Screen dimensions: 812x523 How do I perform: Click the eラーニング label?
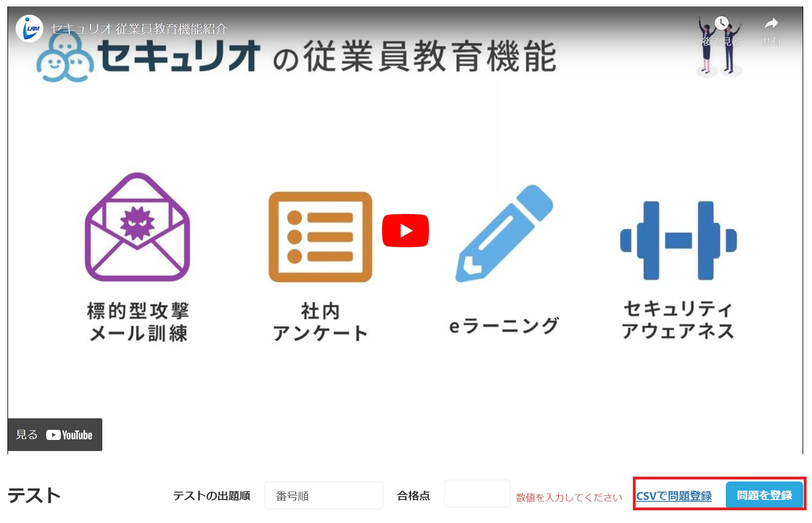(504, 325)
